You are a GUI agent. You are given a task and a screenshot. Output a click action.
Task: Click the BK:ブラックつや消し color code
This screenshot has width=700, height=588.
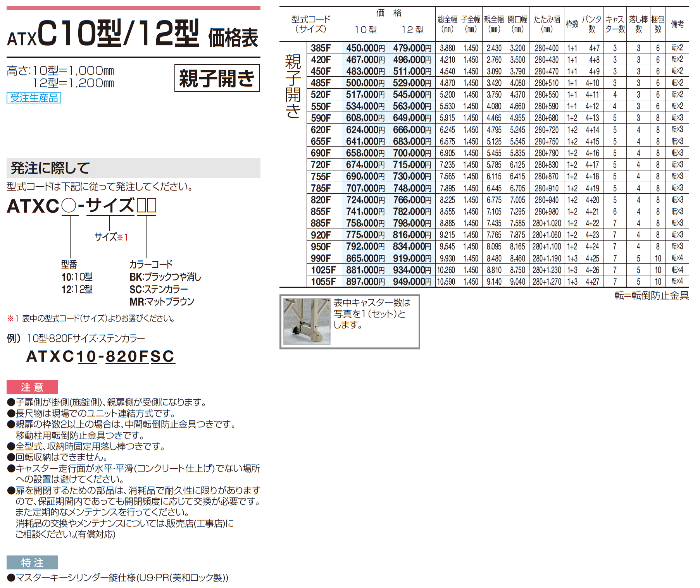tap(165, 277)
